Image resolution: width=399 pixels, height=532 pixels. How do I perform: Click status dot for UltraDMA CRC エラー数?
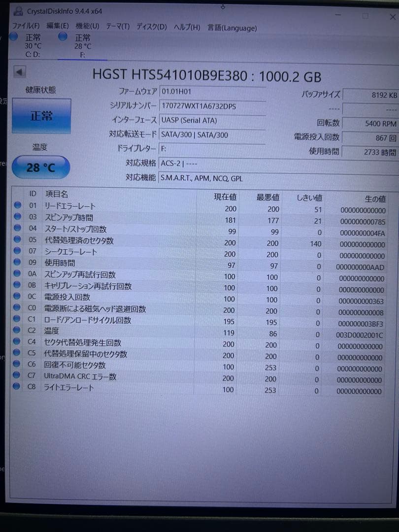point(18,376)
